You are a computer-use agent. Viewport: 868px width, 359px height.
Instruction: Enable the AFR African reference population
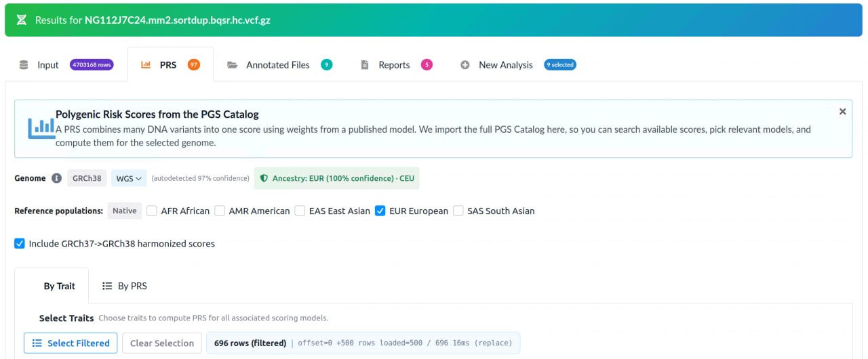click(152, 211)
